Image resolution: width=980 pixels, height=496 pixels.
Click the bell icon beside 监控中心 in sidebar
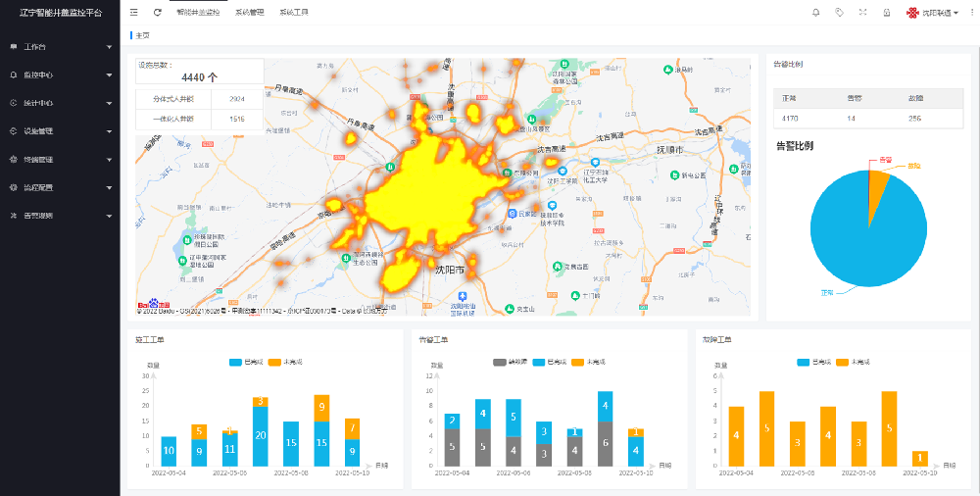pyautogui.click(x=13, y=74)
